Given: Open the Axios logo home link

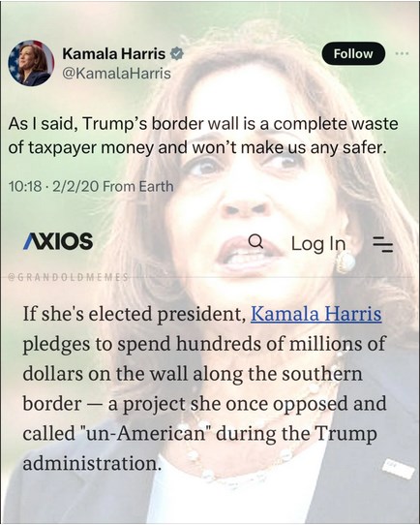Looking at the screenshot, I should click(58, 241).
